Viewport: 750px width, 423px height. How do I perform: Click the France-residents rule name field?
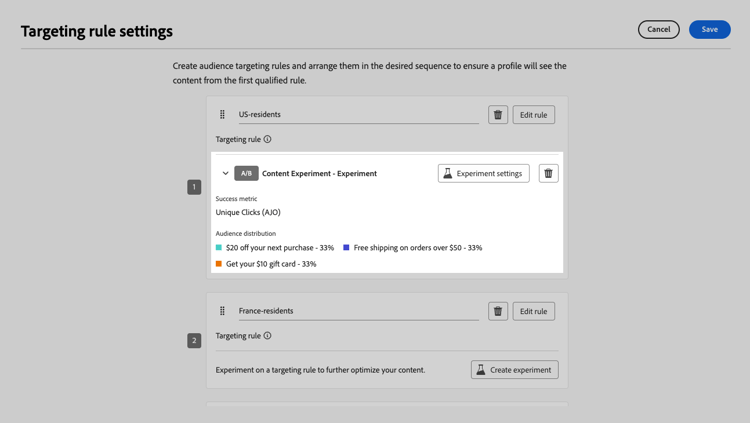click(x=359, y=311)
